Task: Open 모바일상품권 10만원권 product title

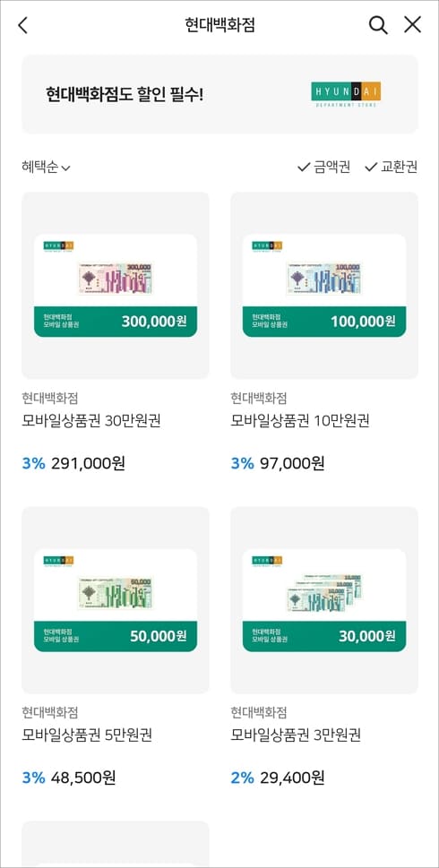Action: click(300, 422)
